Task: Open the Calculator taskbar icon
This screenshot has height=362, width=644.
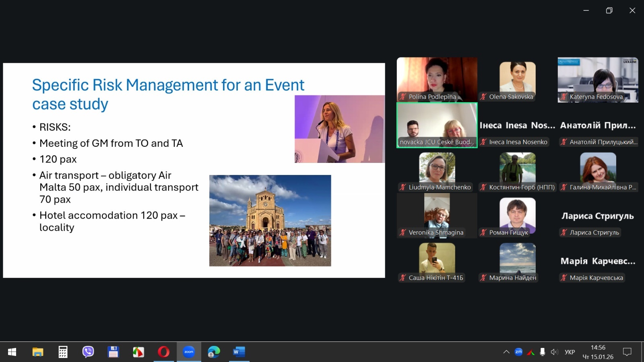Action: coord(63,352)
